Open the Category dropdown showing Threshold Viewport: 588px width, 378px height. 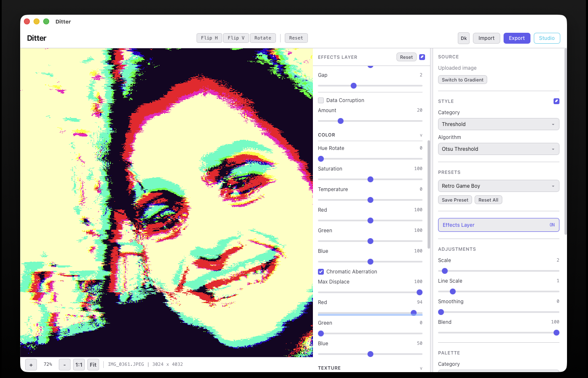(499, 124)
